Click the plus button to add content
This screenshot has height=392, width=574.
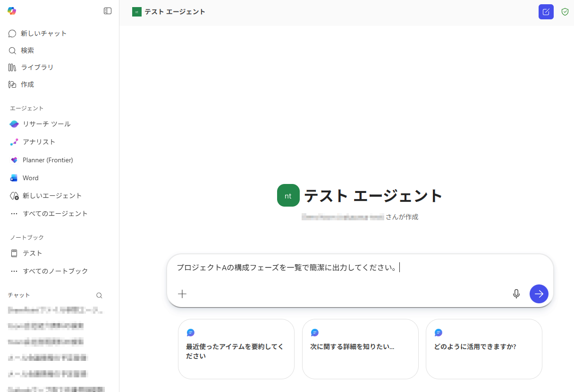tap(182, 294)
